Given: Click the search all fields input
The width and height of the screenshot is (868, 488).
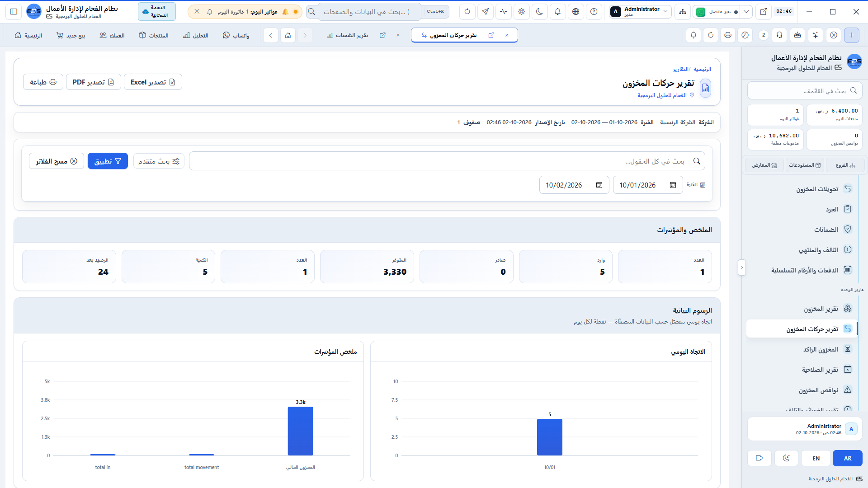Looking at the screenshot, I should (447, 161).
